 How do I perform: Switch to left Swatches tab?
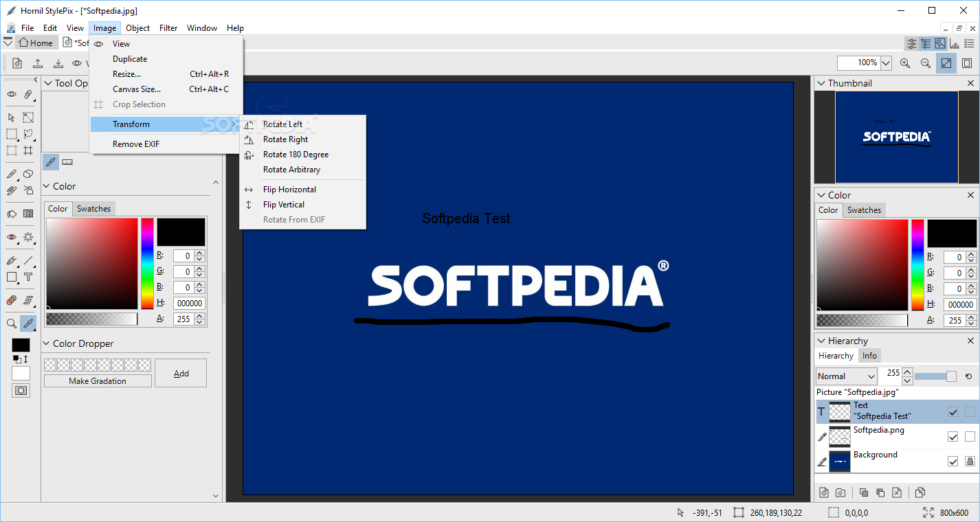click(x=93, y=209)
